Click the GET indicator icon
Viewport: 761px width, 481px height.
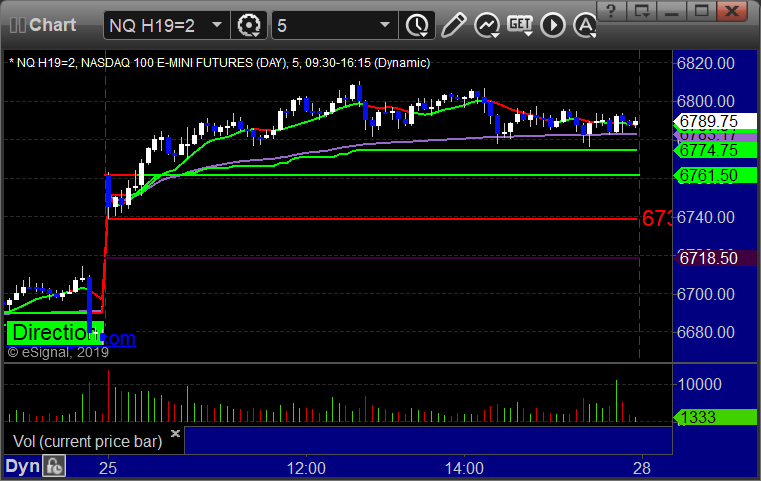tap(520, 25)
